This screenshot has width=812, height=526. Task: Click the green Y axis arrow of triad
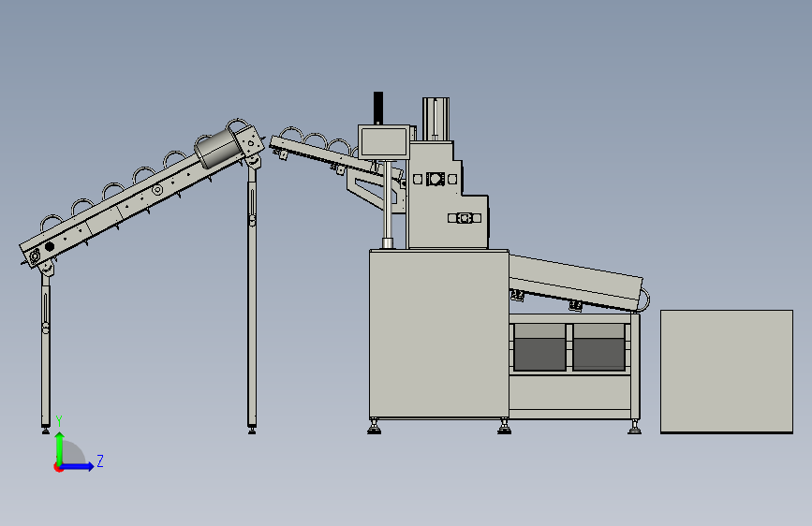click(x=59, y=447)
